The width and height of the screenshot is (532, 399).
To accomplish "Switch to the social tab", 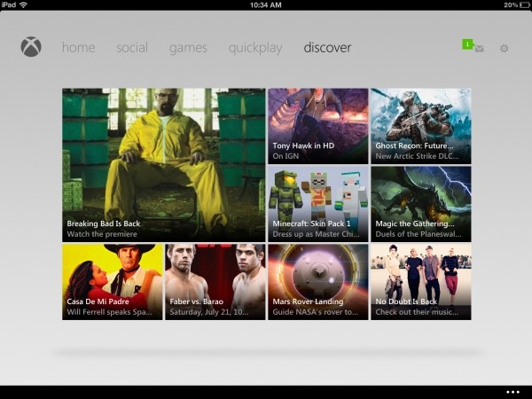I will (x=132, y=48).
